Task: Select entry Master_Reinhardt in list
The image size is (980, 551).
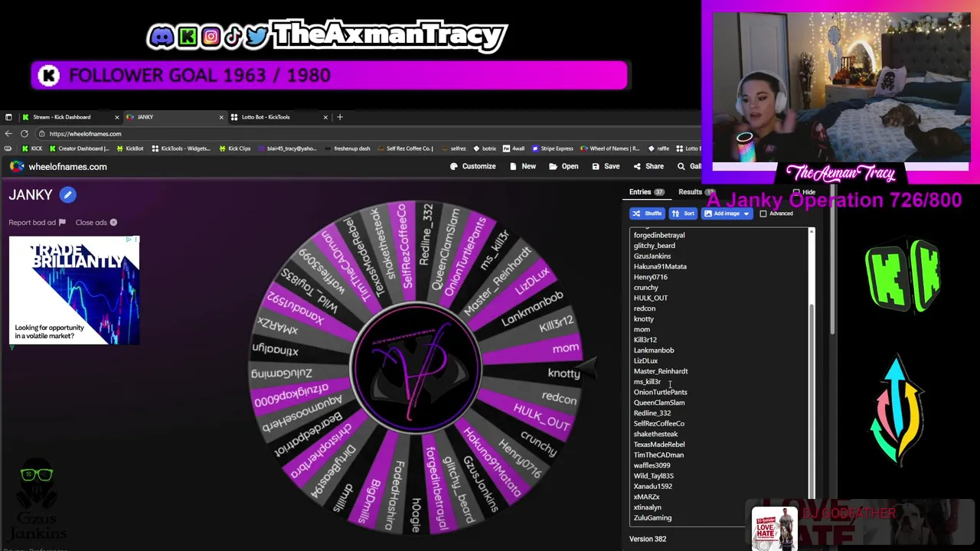Action: pos(661,371)
